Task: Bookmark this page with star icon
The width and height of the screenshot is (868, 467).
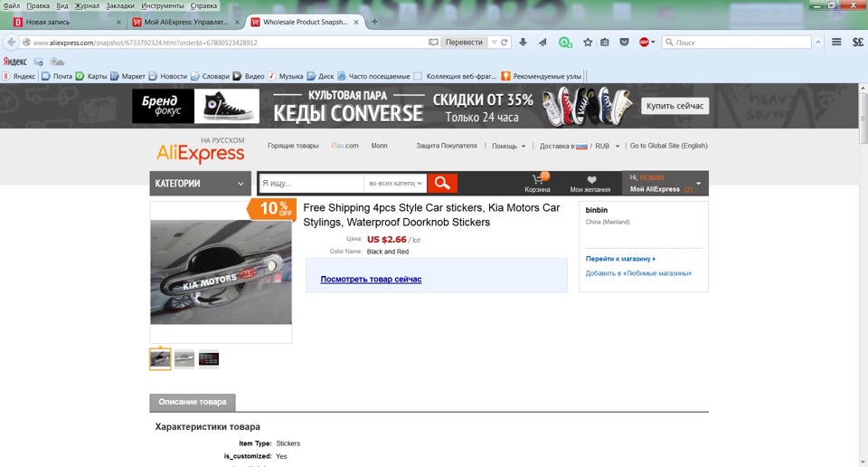Action: point(588,43)
